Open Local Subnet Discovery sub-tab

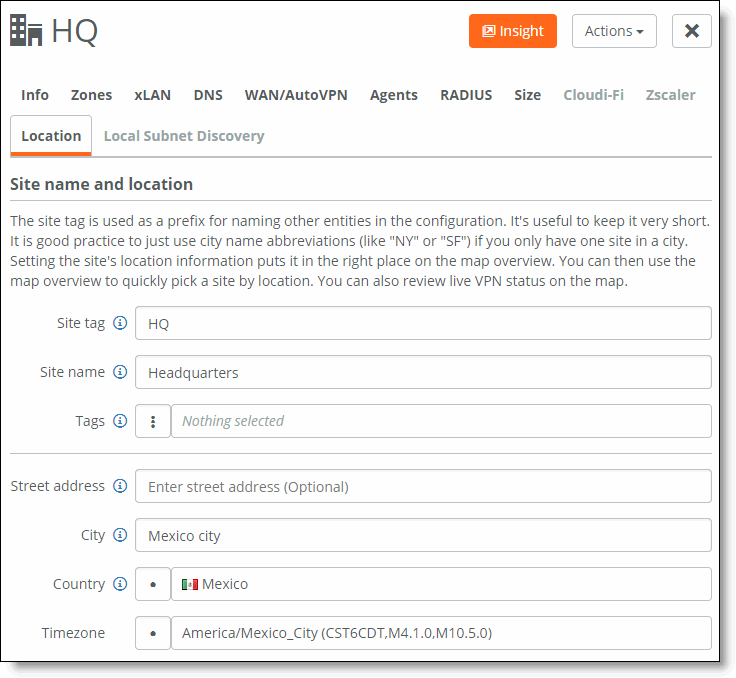pyautogui.click(x=184, y=136)
